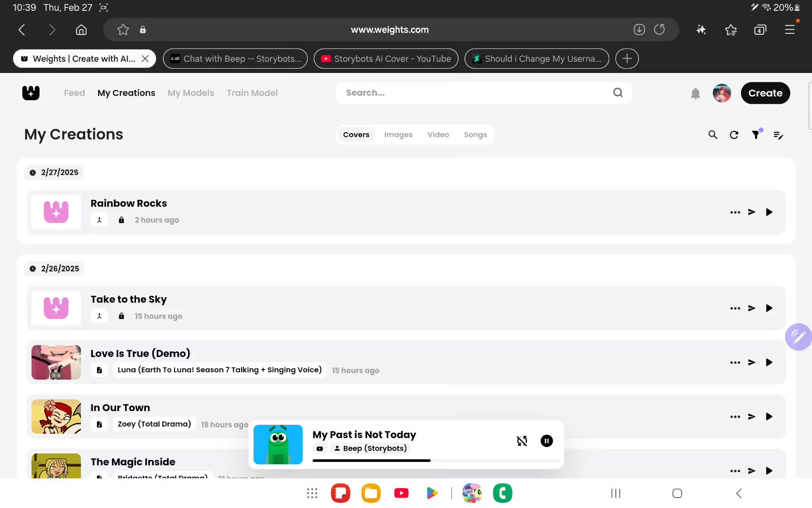Viewport: 812px width, 508px height.
Task: Open more options for The Magic Inside
Action: (735, 471)
